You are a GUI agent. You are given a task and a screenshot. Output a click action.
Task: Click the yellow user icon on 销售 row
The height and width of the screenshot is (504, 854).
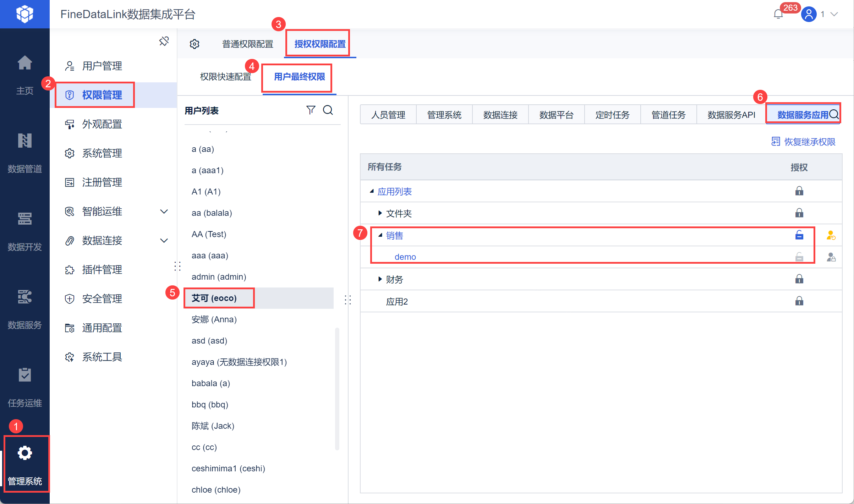[831, 235]
